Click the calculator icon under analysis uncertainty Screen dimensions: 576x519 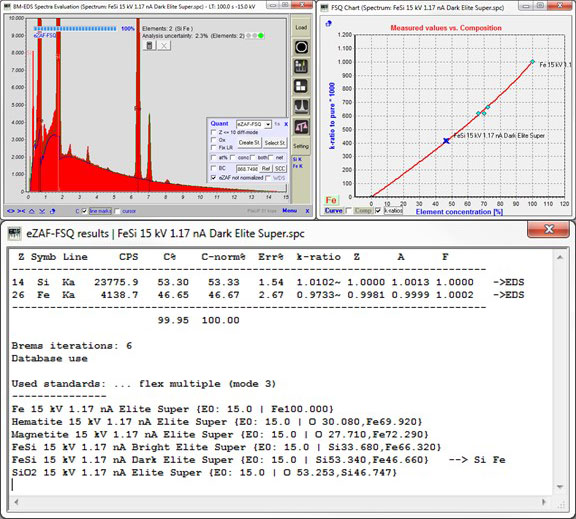point(150,46)
